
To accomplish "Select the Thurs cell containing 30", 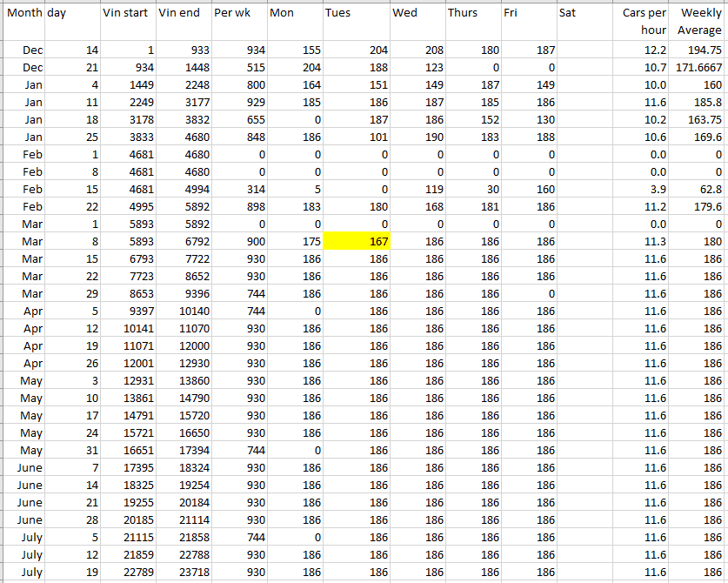I will pos(472,189).
